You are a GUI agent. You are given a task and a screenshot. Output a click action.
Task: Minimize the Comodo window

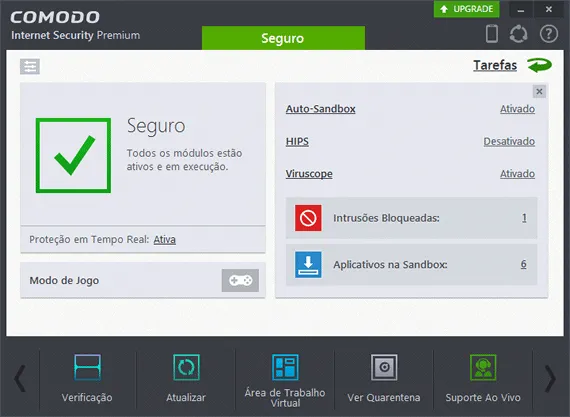point(521,9)
